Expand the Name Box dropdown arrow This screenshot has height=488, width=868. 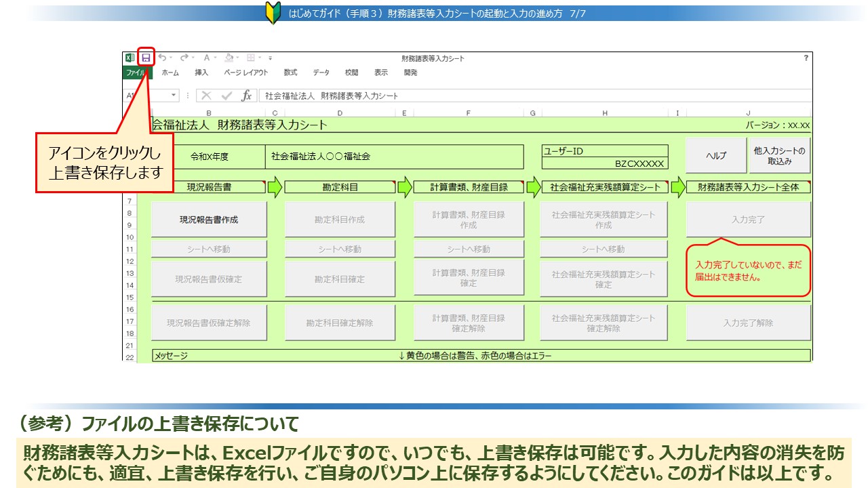point(174,96)
